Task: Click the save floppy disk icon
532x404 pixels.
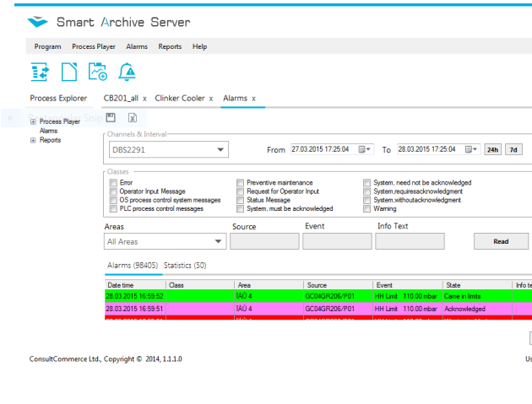Action: pyautogui.click(x=111, y=117)
